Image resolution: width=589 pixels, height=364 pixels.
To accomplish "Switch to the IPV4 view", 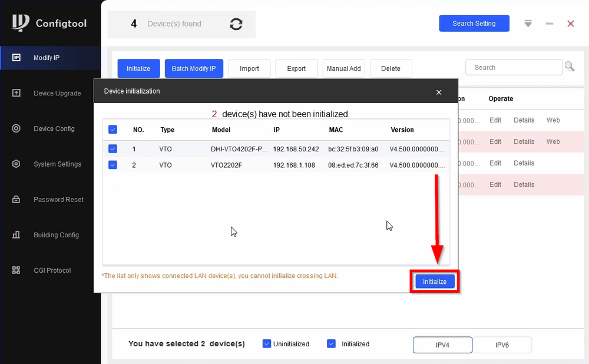I will click(x=442, y=345).
